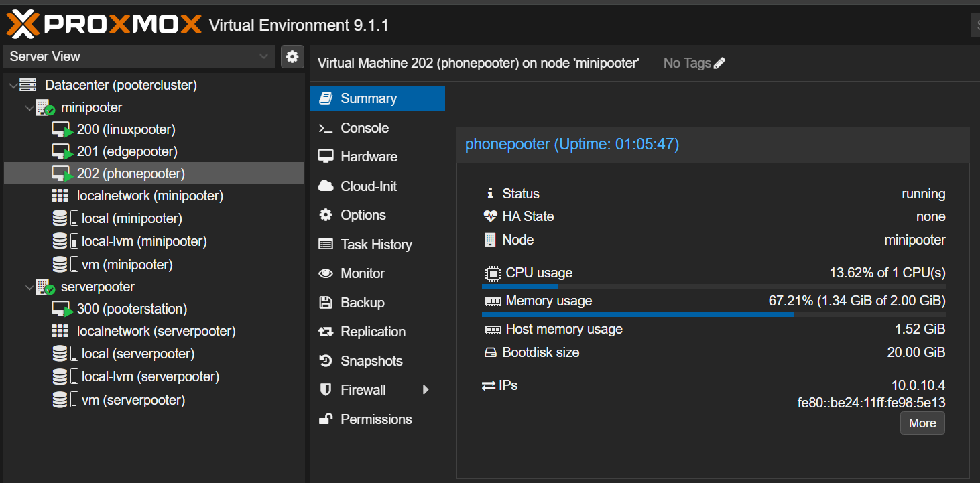The width and height of the screenshot is (980, 483).
Task: Click the Cloud-Init cloud icon
Action: 326,186
